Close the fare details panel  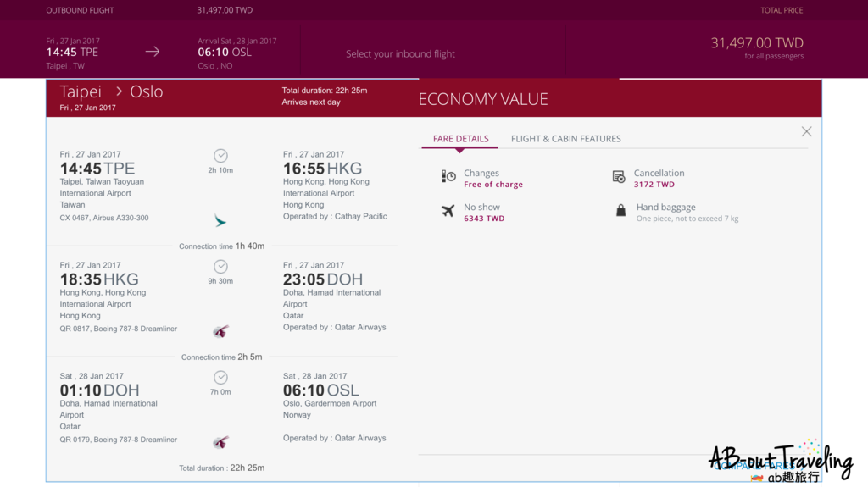tap(806, 131)
